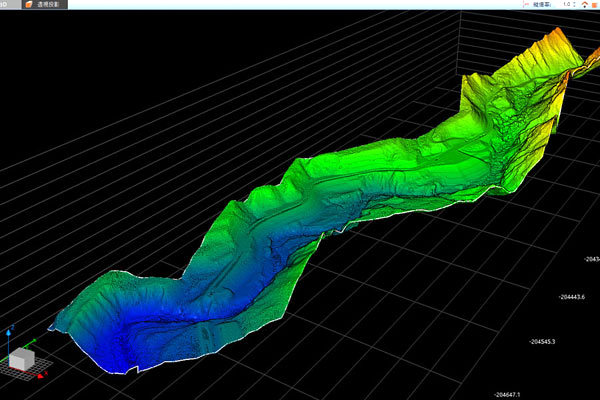The width and height of the screenshot is (600, 400).
Task: Click the orange cube perspective projection icon
Action: click(28, 5)
